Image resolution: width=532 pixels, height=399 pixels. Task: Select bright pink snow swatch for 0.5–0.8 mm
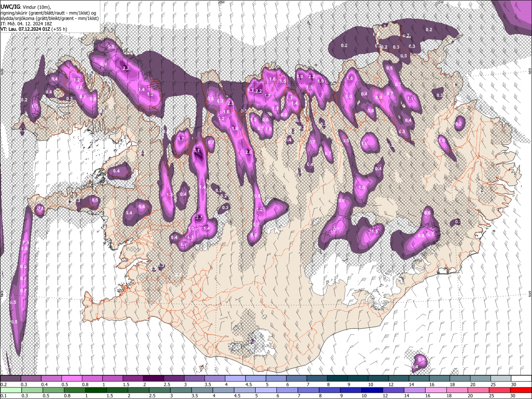tap(72, 379)
